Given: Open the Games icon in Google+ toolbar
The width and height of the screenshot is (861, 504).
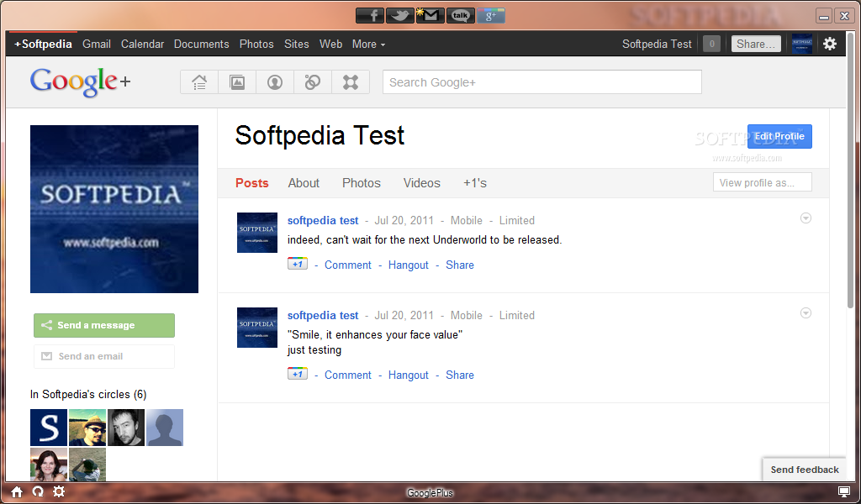Looking at the screenshot, I should [351, 82].
